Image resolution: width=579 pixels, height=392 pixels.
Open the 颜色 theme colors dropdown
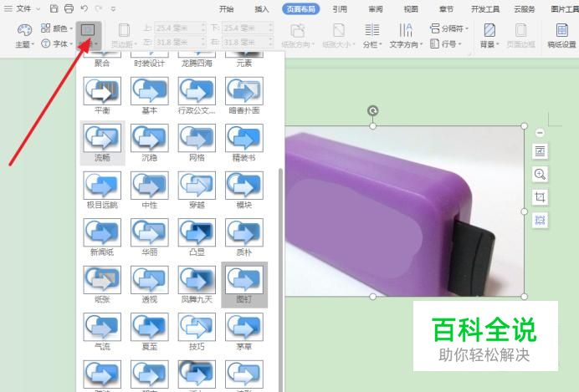[57, 28]
